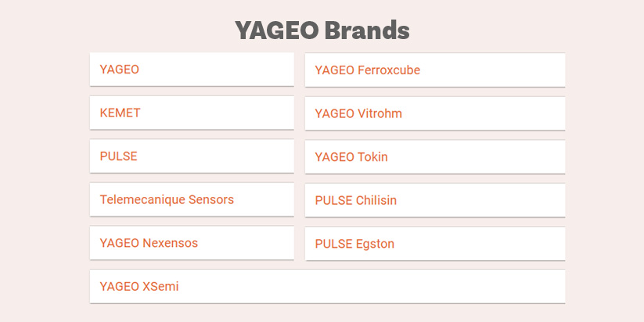Image resolution: width=644 pixels, height=322 pixels.
Task: Open the YAGEO Nexensos link
Action: pyautogui.click(x=149, y=243)
